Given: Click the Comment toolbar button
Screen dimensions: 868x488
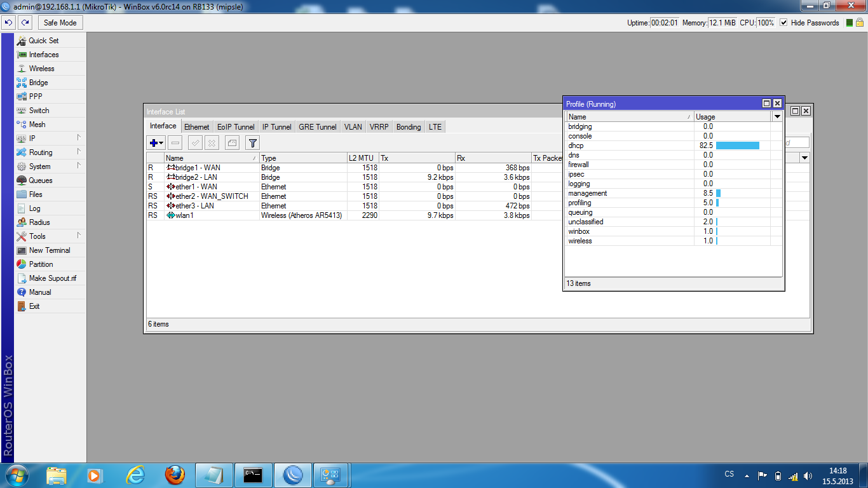Looking at the screenshot, I should pos(232,143).
